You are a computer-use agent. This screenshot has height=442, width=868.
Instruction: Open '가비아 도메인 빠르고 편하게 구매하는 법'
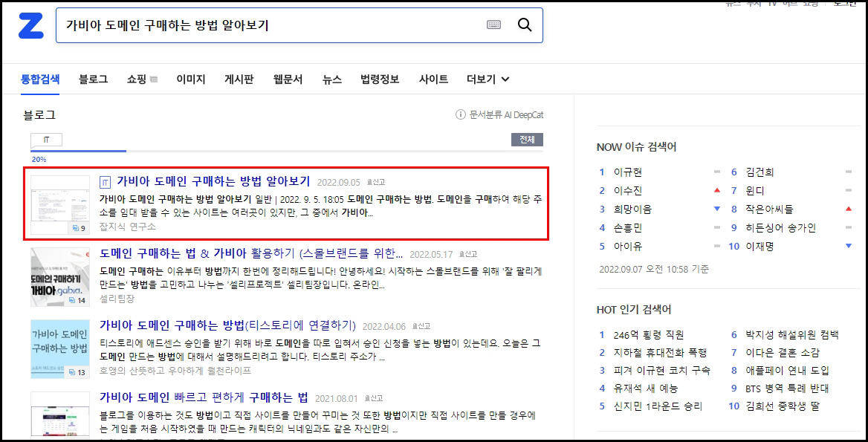click(204, 397)
